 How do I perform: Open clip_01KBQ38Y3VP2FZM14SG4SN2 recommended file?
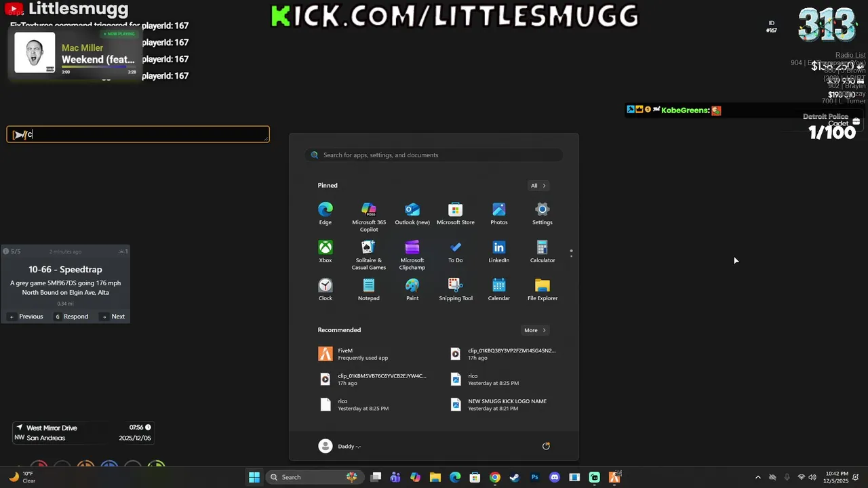pos(503,354)
